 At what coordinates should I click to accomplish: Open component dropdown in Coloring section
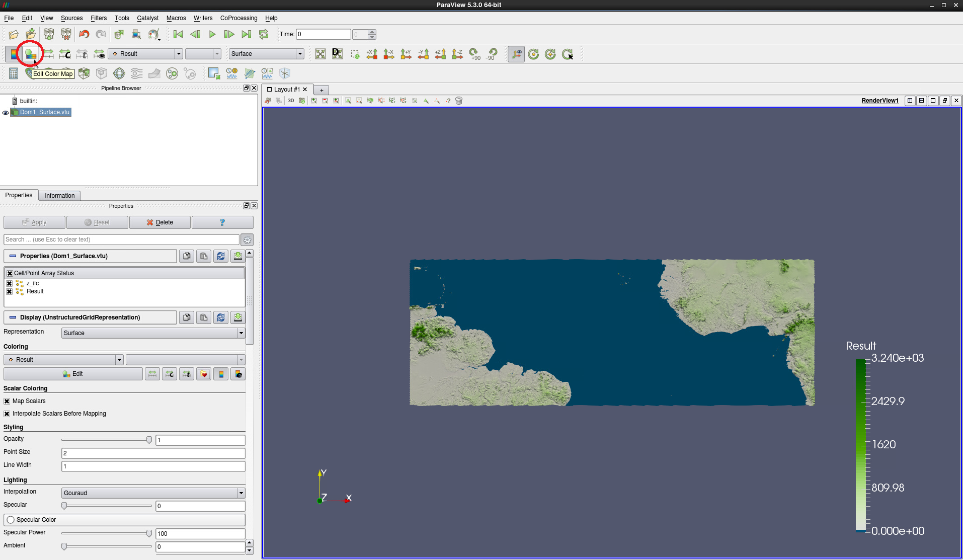coord(185,360)
